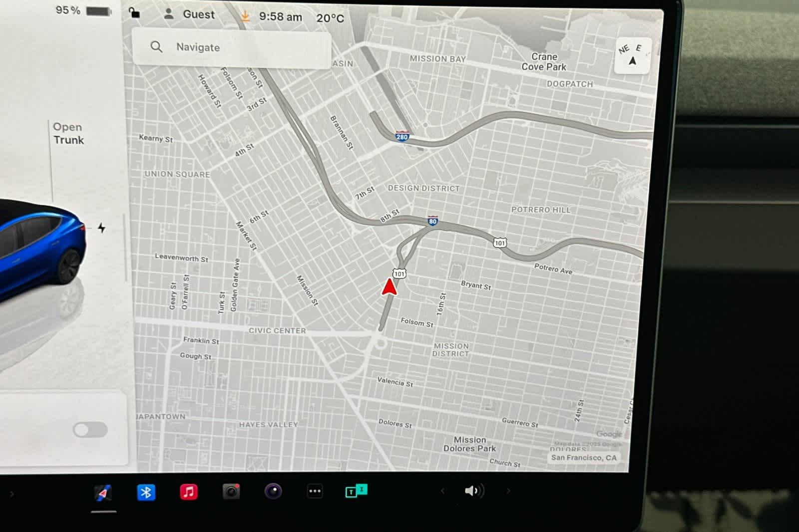This screenshot has height=532, width=799.
Task: Tap the POTRERO HILL label
Action: pyautogui.click(x=541, y=210)
